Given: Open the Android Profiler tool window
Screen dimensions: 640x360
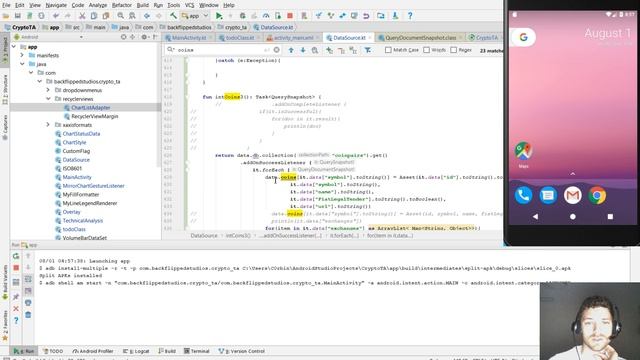Looking at the screenshot, I should click(x=93, y=351).
